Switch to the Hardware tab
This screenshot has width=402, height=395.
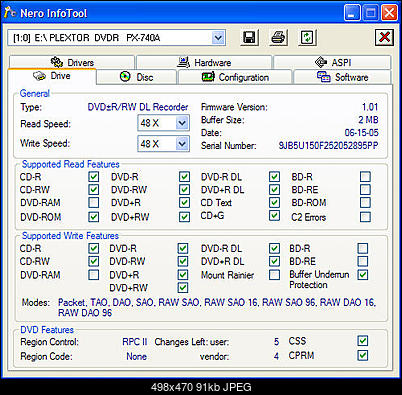click(x=204, y=62)
